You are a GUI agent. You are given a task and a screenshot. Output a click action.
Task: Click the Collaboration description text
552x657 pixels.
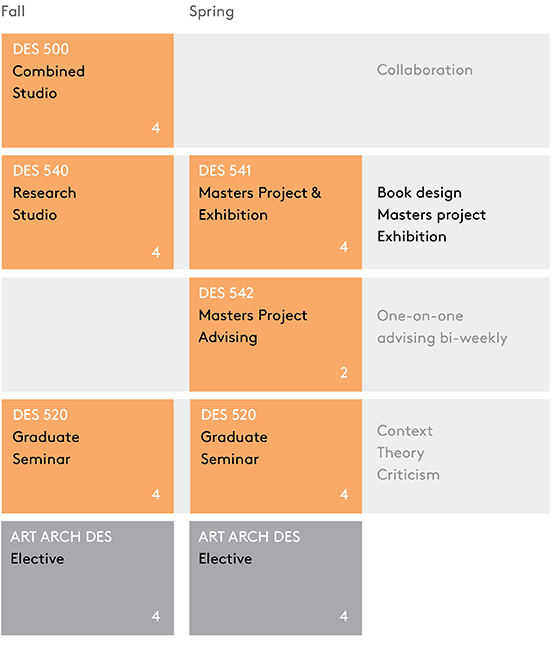click(425, 70)
